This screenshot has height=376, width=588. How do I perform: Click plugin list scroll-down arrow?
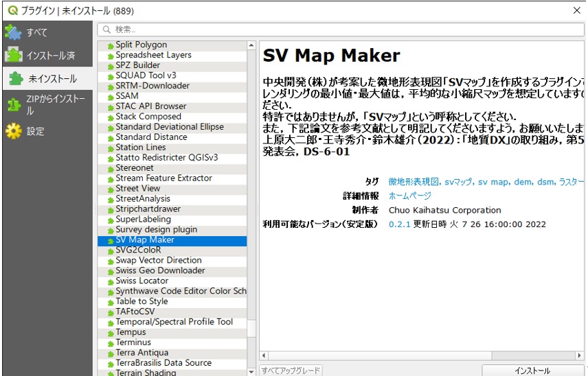click(251, 371)
